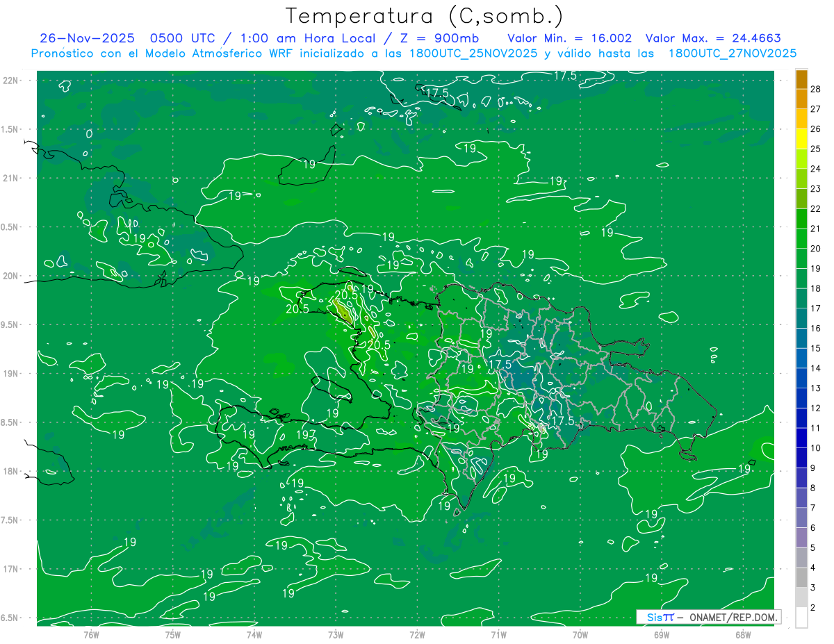
Task: Click "Valor Min. = 16.002" text
Action: 570,38
